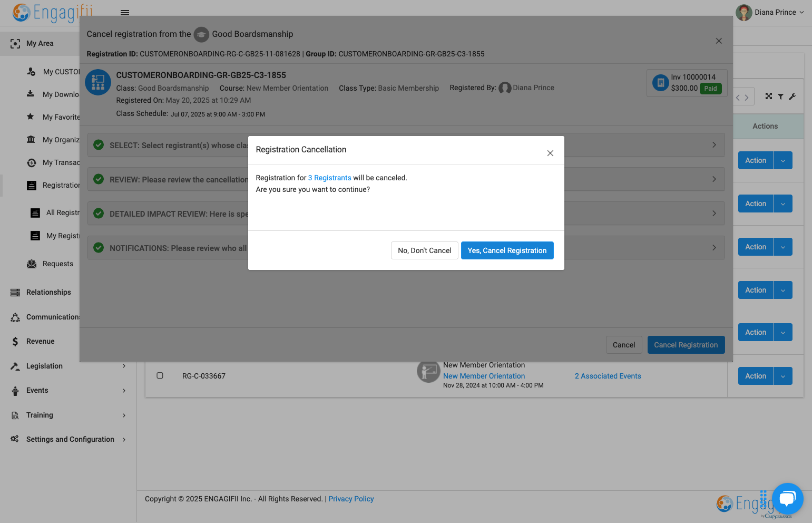Open the chat support bubble
Image resolution: width=812 pixels, height=523 pixels.
coord(787,498)
